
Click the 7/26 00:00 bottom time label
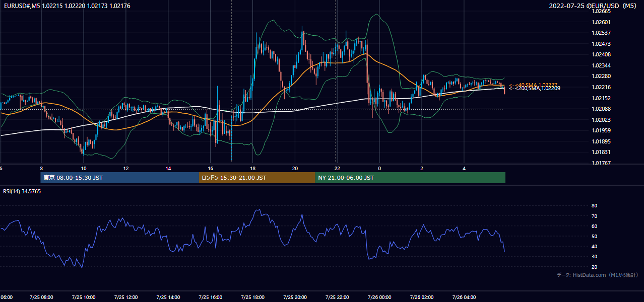pos(379,297)
